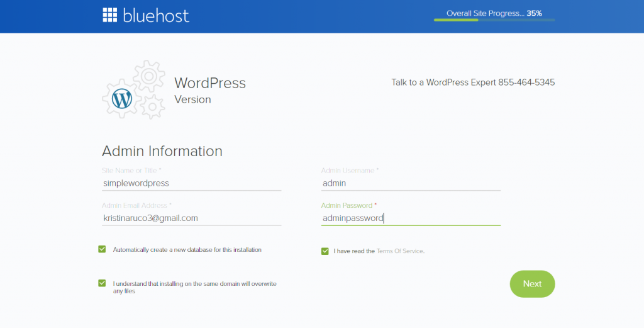Click into the Admin Password field
Viewport: 644px width, 328px height.
coord(411,218)
